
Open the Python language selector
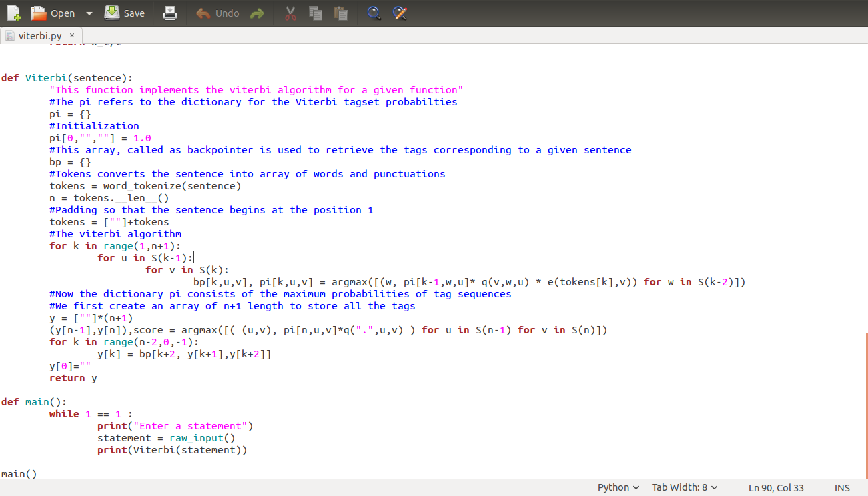pyautogui.click(x=618, y=487)
